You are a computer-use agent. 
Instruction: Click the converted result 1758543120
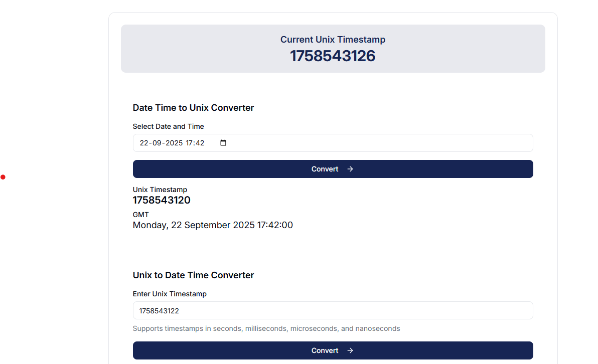[x=162, y=200]
